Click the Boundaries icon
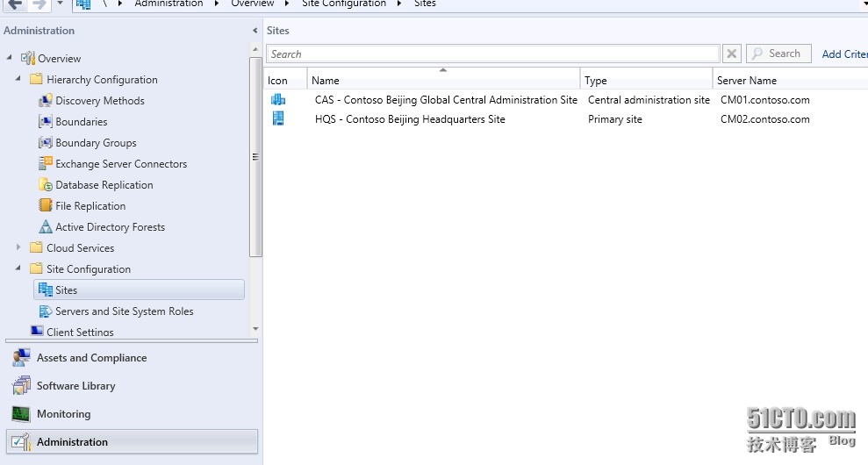868x465 pixels. 46,121
